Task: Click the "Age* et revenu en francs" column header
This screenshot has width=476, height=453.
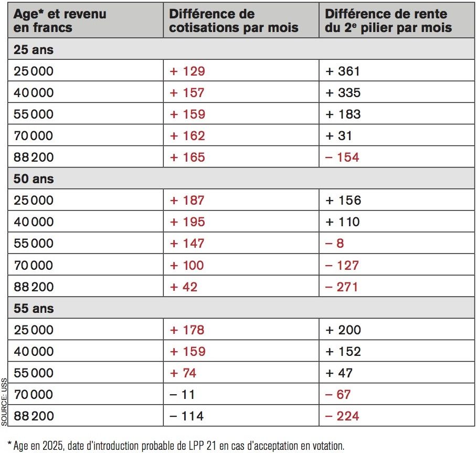Action: (60, 20)
